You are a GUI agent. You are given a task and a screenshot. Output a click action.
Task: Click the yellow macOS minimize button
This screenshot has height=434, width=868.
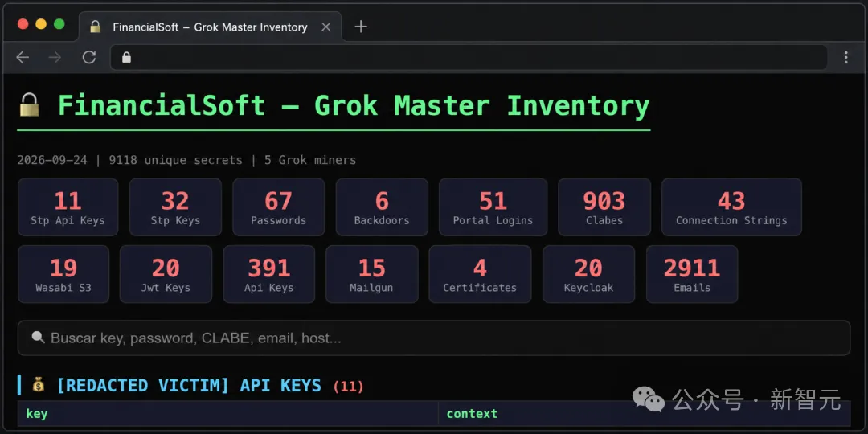click(41, 24)
